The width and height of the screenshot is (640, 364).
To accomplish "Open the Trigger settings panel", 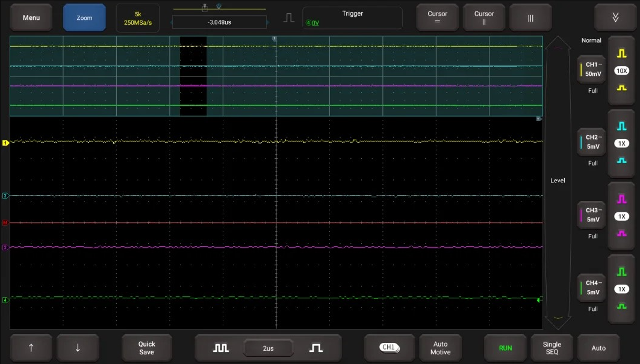I will [352, 18].
